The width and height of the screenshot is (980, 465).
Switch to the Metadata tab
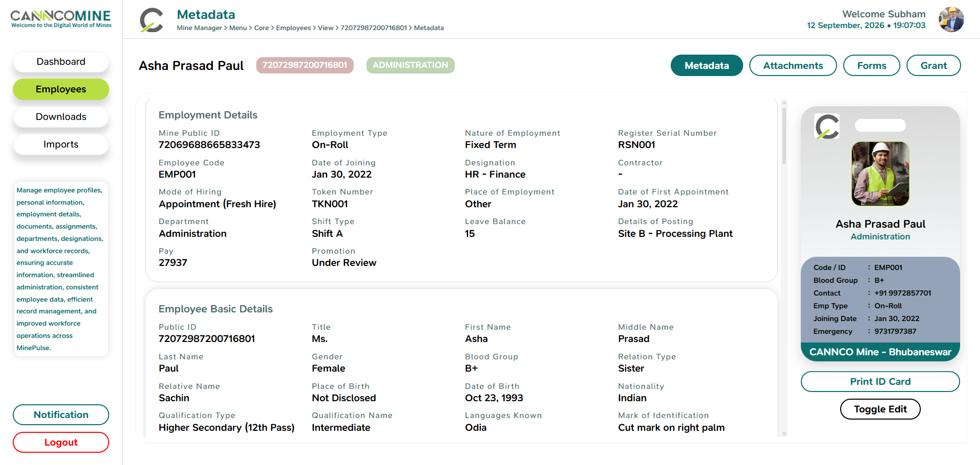pos(706,65)
